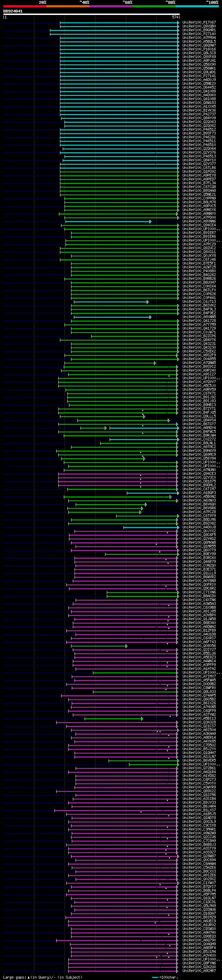Select the UniRef100_A9XNN6 label
The width and height of the screenshot is (222, 980).
199,221
